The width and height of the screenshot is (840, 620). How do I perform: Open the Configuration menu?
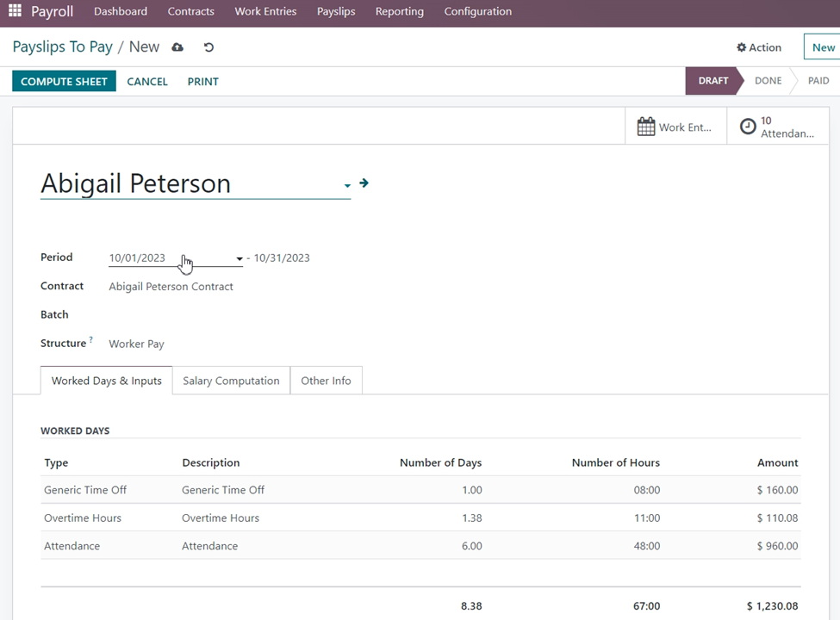[478, 11]
